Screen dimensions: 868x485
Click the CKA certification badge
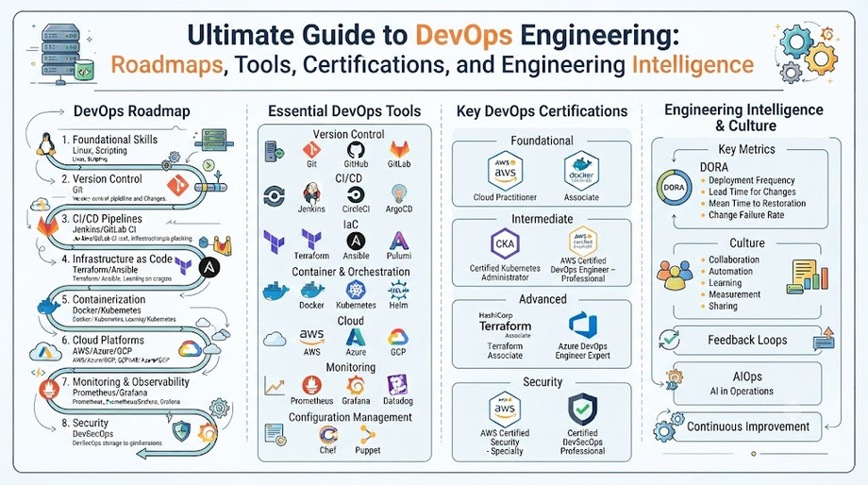505,243
